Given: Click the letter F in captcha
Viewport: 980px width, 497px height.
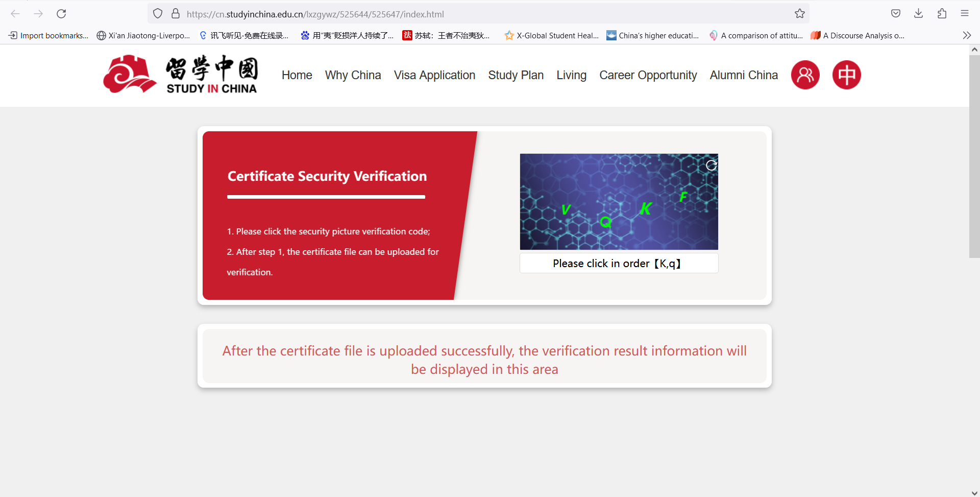Looking at the screenshot, I should coord(683,197).
